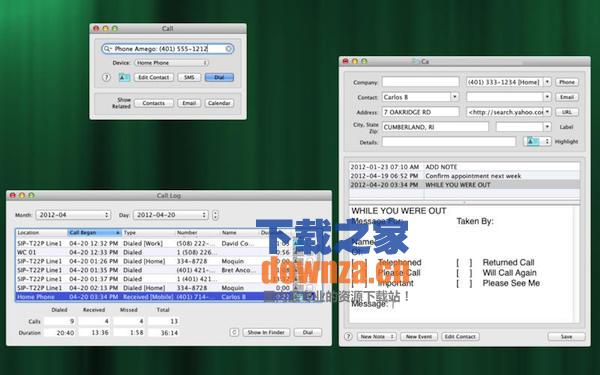
Task: Select the ADD NOTE note row
Action: (x=464, y=167)
